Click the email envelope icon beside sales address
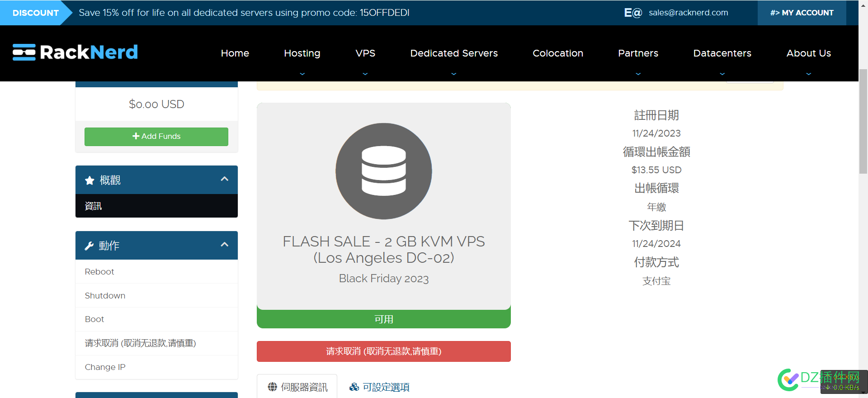Image resolution: width=868 pixels, height=398 pixels. pyautogui.click(x=633, y=13)
